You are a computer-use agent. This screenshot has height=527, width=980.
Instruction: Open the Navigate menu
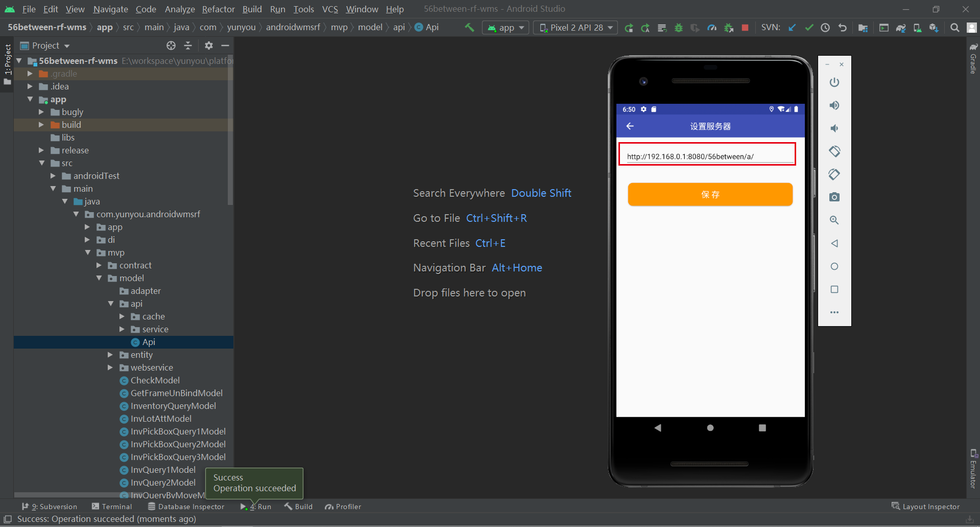[x=110, y=9]
